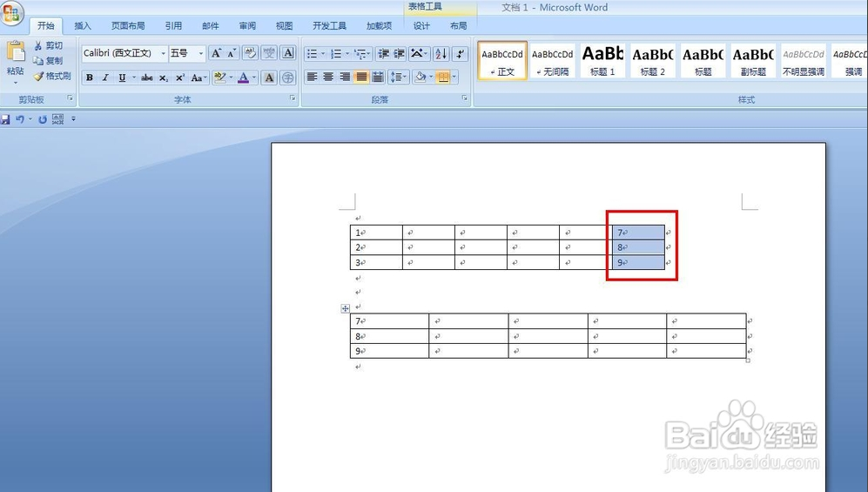Switch to the 插入 (Insert) tab
This screenshot has width=868, height=492.
tap(83, 26)
